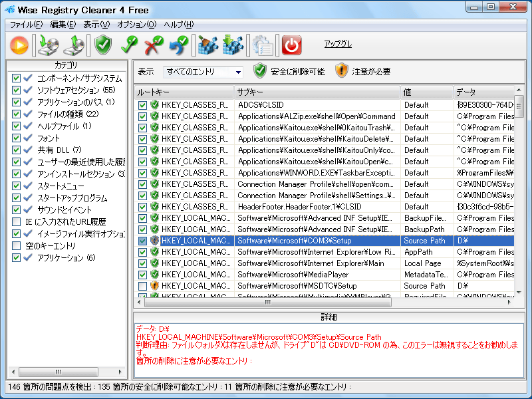
Task: Check the MSDTC¥Setup entry checkbox
Action: point(142,286)
